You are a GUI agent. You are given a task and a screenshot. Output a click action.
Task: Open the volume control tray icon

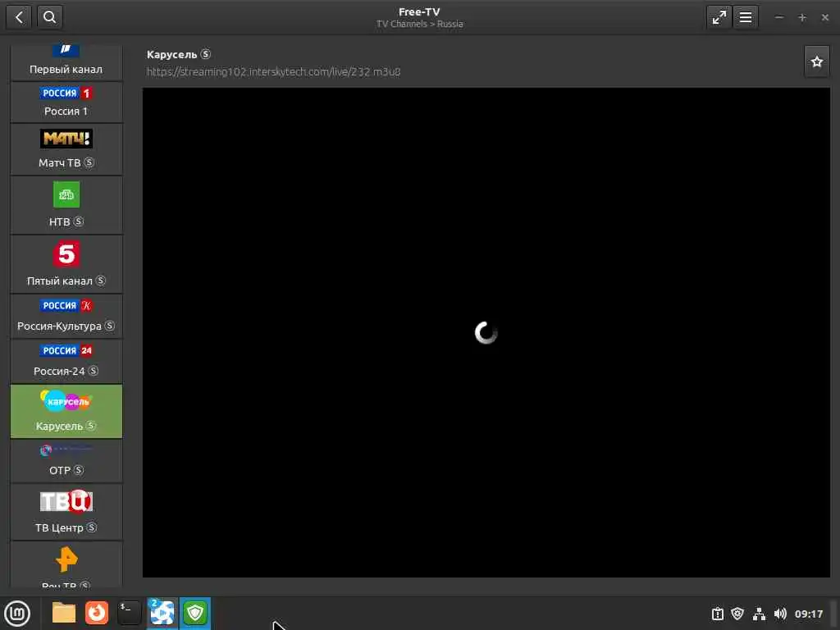780,614
